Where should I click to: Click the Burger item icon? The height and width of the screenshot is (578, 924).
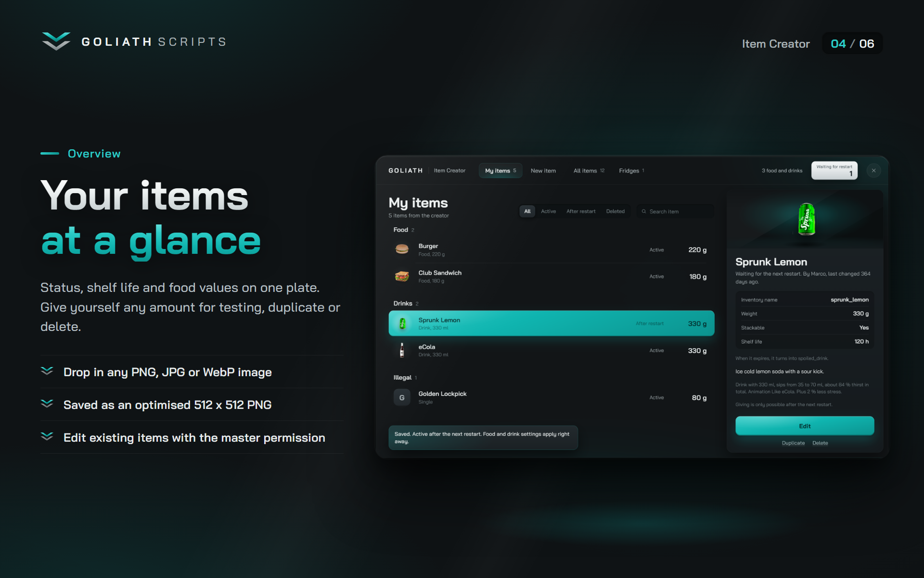[x=402, y=250]
